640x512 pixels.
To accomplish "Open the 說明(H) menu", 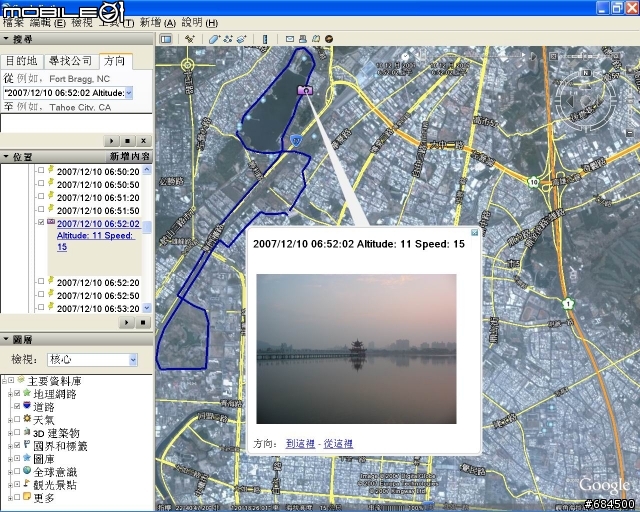I will coord(200,23).
